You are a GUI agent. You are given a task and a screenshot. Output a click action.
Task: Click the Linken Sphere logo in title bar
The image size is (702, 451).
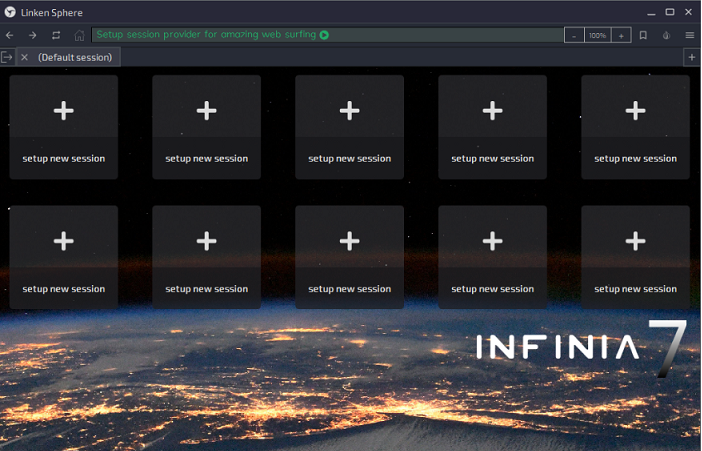10,12
